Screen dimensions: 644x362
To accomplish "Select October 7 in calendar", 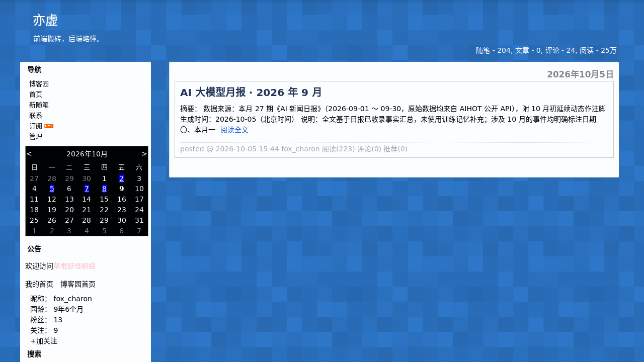I will [x=87, y=189].
